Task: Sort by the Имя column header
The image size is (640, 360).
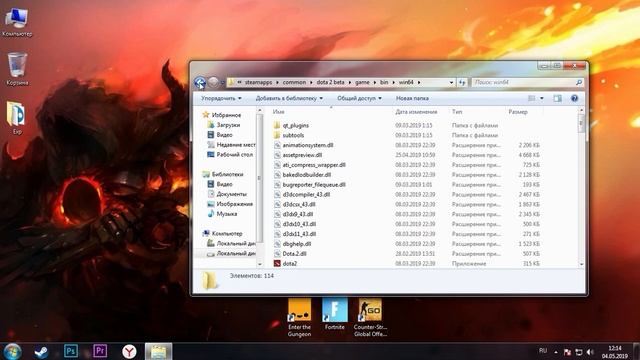Action: pyautogui.click(x=279, y=112)
